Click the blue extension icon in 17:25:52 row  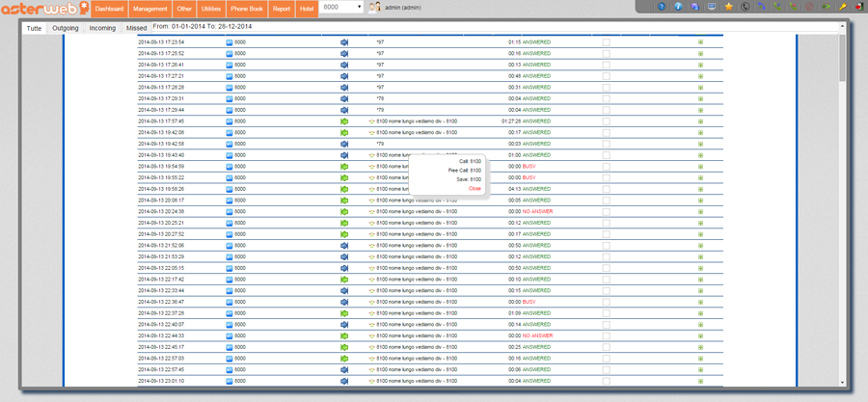pos(230,54)
